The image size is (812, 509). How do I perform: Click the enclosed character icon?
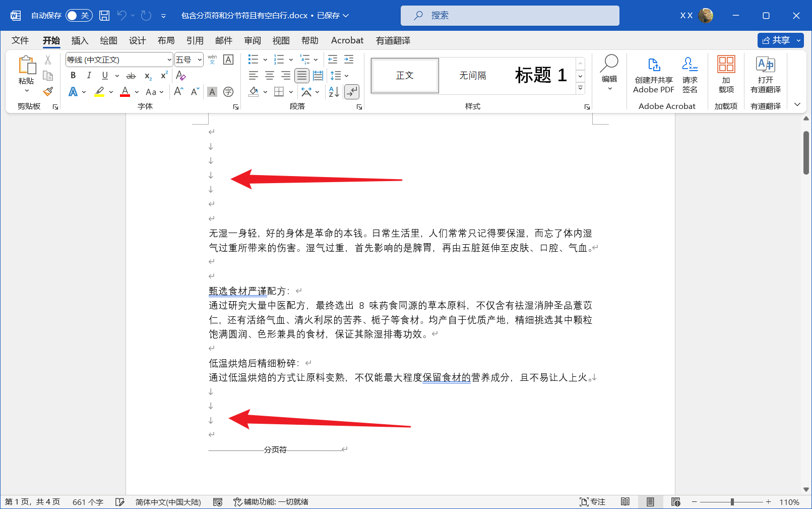[228, 92]
